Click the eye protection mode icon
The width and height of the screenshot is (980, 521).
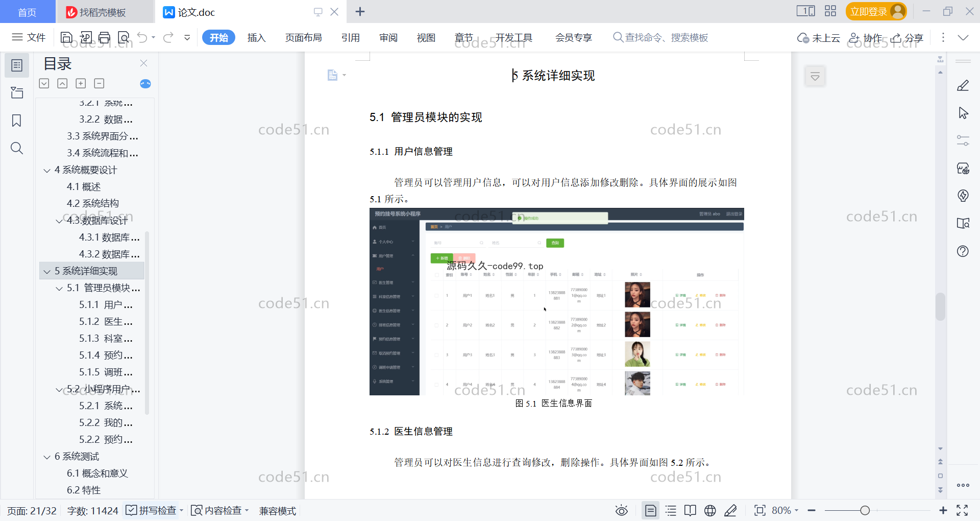(622, 510)
